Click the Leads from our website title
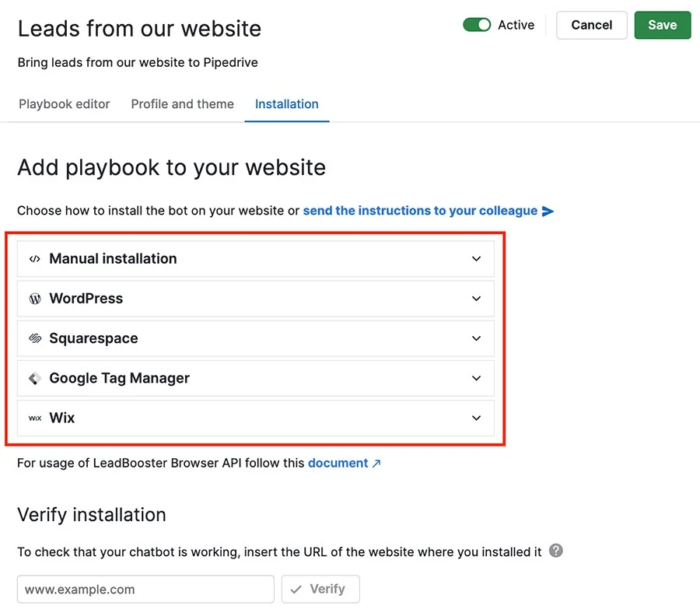 (x=139, y=29)
